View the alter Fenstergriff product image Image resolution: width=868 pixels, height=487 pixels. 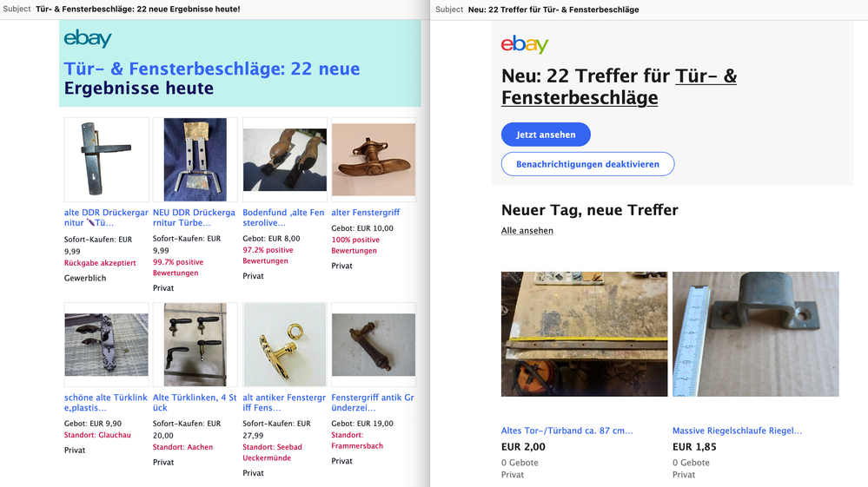(374, 160)
